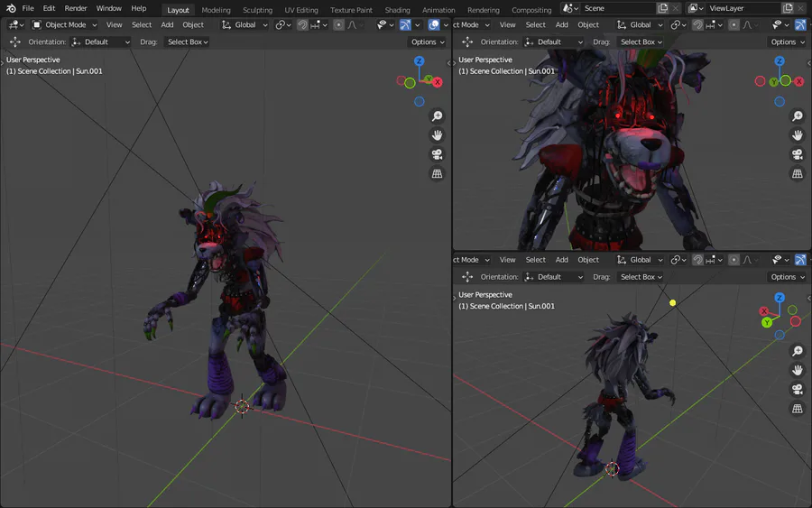The image size is (812, 508).
Task: Click the blue Z axis gizmo in top-right viewport
Action: (780, 61)
